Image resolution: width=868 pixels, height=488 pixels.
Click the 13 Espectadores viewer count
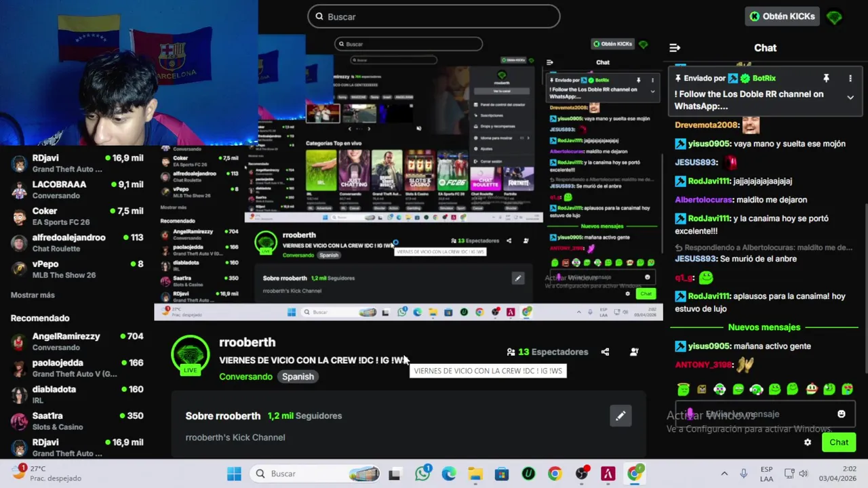point(547,352)
